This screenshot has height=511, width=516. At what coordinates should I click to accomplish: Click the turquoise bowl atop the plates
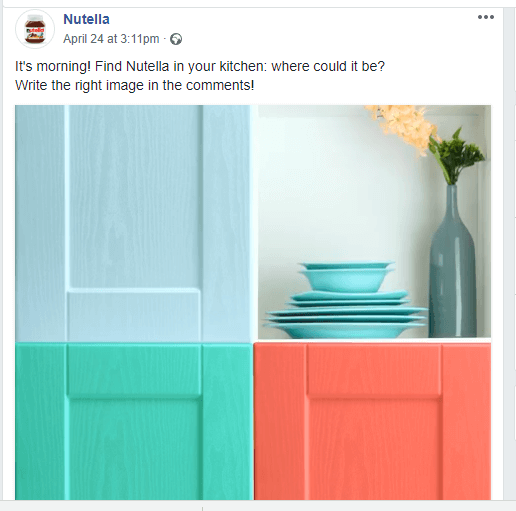click(347, 277)
